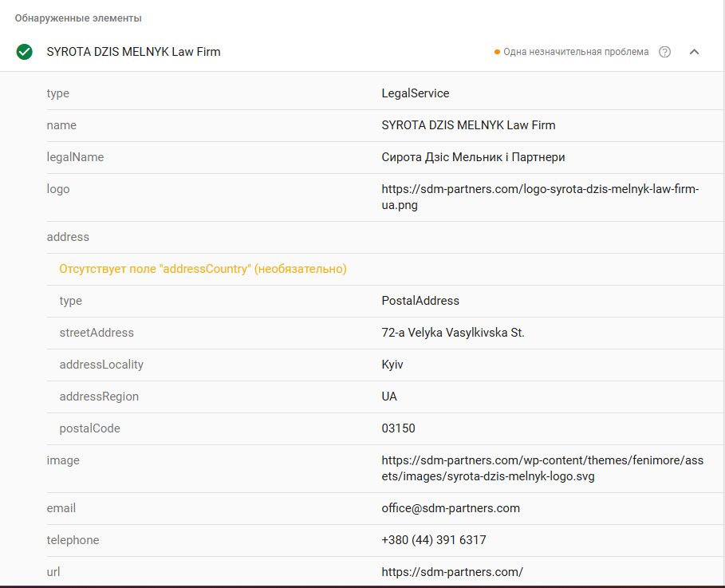Select the SYROTA DZIS MELNYK Law Firm header title
The width and height of the screenshot is (725, 588).
click(134, 52)
